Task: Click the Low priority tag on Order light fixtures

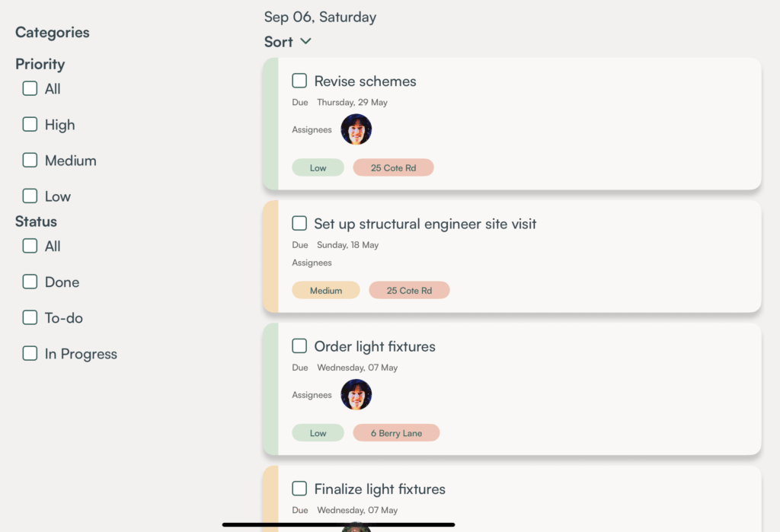Action: pyautogui.click(x=318, y=433)
